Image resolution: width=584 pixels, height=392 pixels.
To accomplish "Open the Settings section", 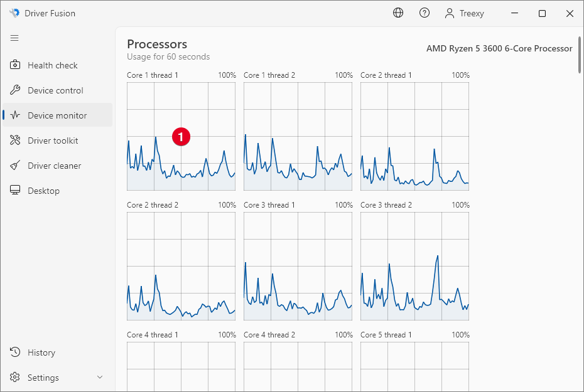I will [57, 378].
